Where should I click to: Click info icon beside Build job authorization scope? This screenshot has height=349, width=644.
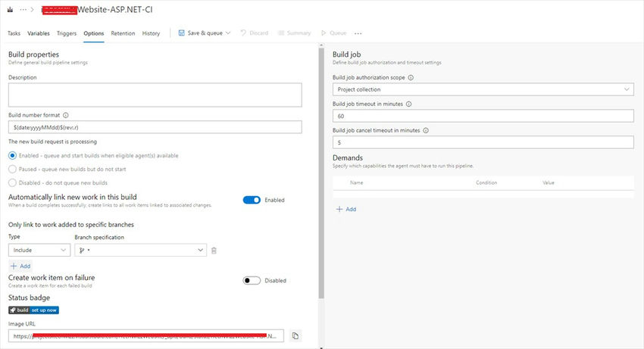click(x=411, y=77)
